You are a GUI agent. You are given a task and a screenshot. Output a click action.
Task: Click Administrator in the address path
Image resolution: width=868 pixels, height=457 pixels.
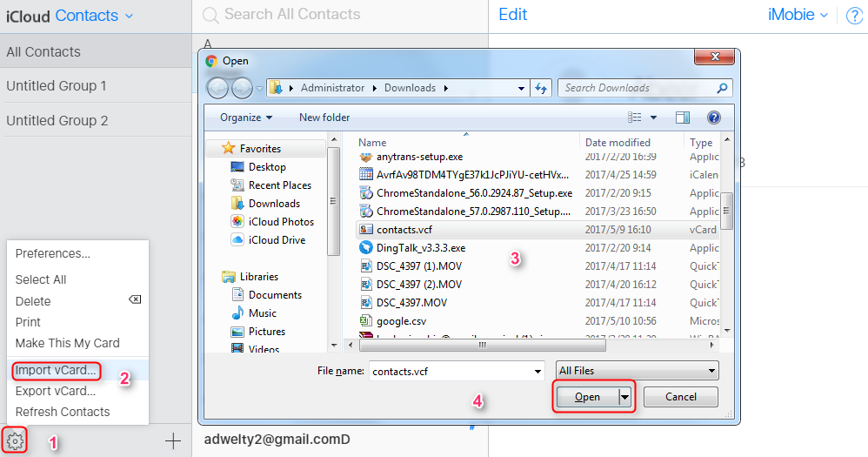333,88
